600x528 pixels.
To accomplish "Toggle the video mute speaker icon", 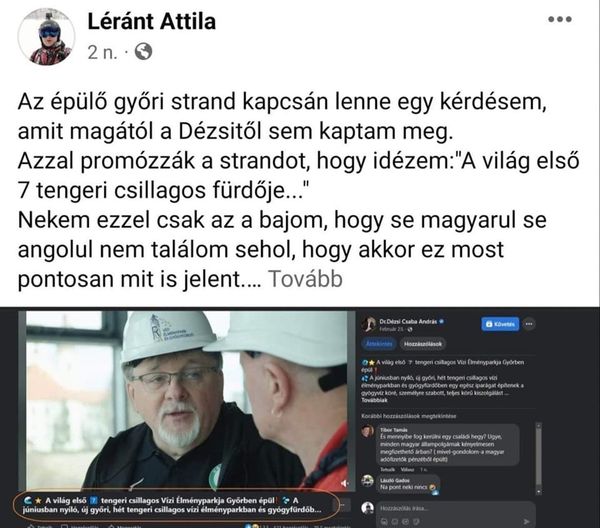I will pos(344,484).
